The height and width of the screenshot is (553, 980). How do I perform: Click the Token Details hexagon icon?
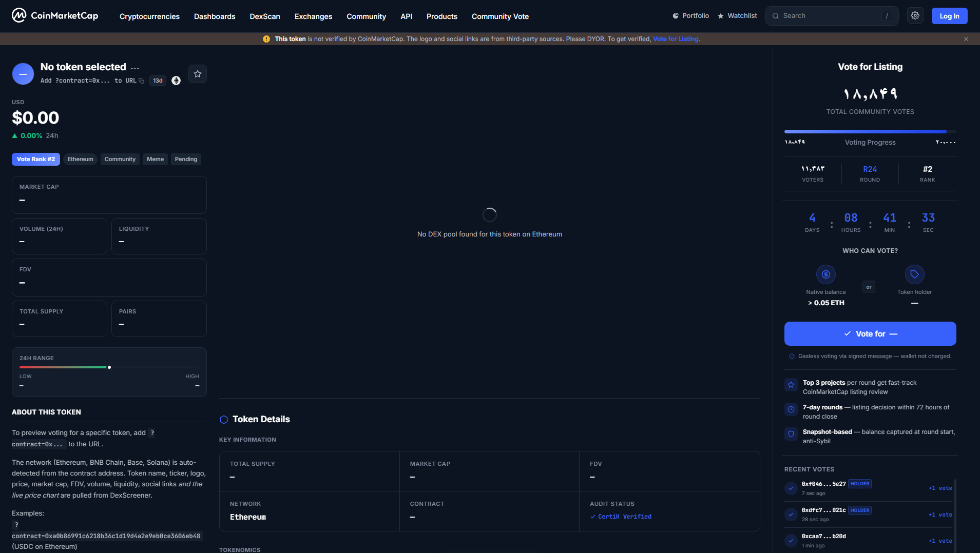coord(224,420)
